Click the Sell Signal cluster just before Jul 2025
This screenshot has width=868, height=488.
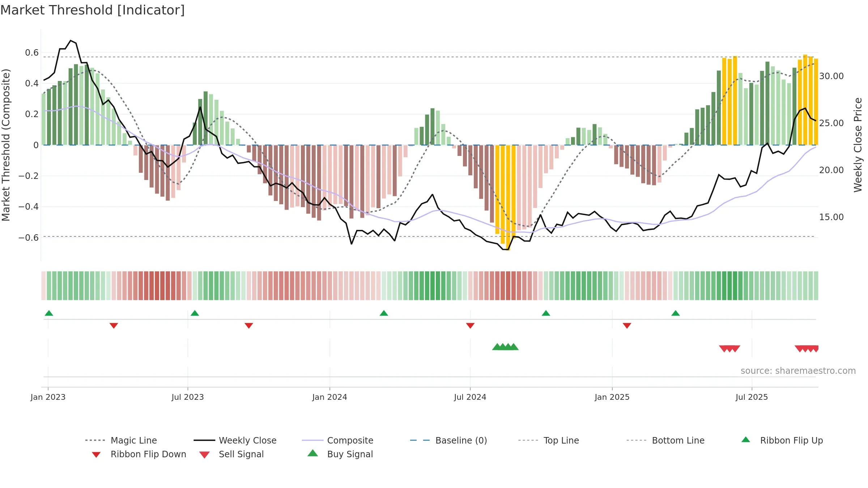point(729,349)
